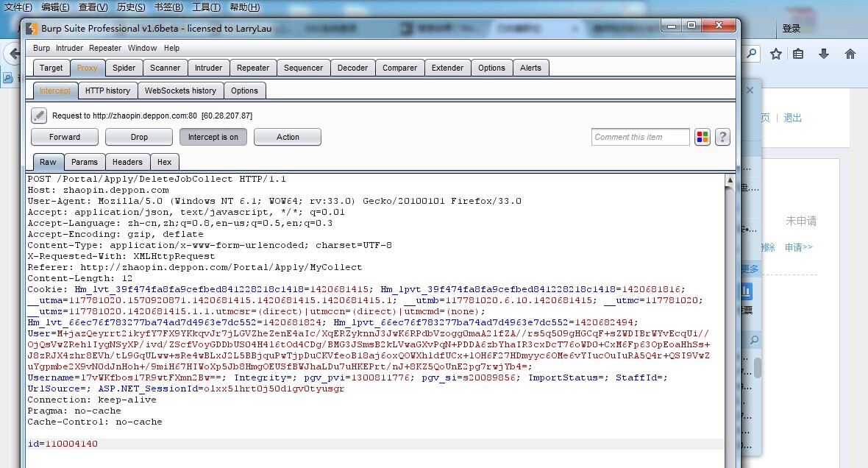Switch to the Sequencer tab
The width and height of the screenshot is (868, 468).
303,68
